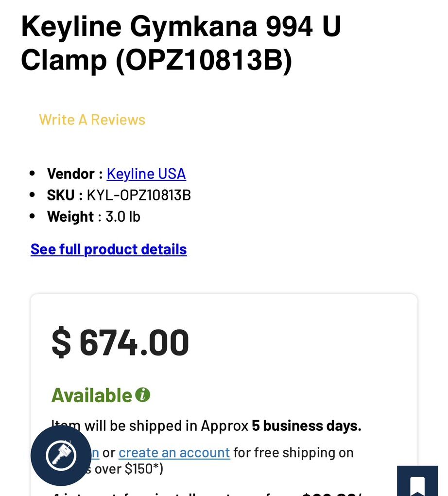Click the Weight label
The height and width of the screenshot is (496, 448).
point(70,216)
